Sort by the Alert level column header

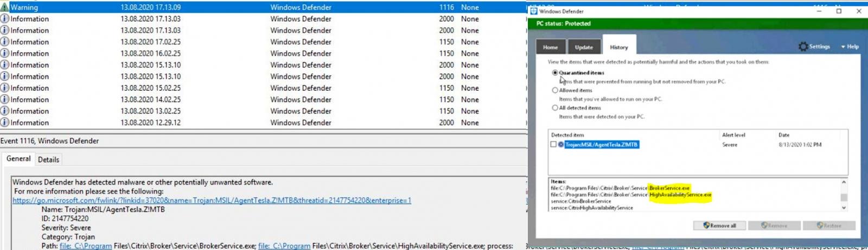pos(733,135)
